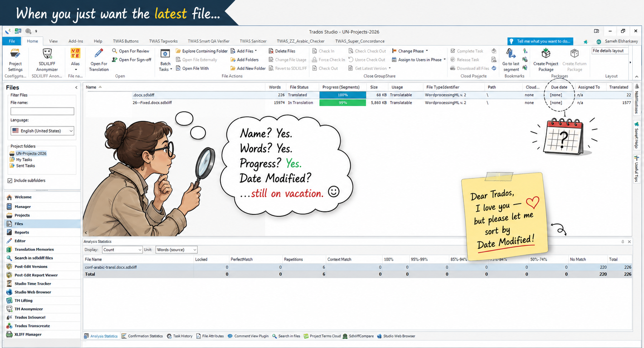Sort files by the Name column header
644x348 pixels.
pyautogui.click(x=91, y=87)
